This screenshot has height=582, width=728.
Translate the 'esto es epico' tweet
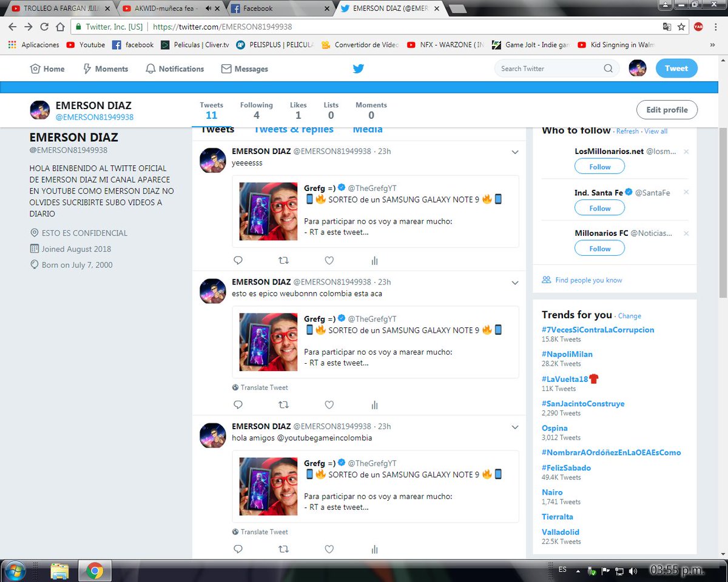[x=260, y=387]
